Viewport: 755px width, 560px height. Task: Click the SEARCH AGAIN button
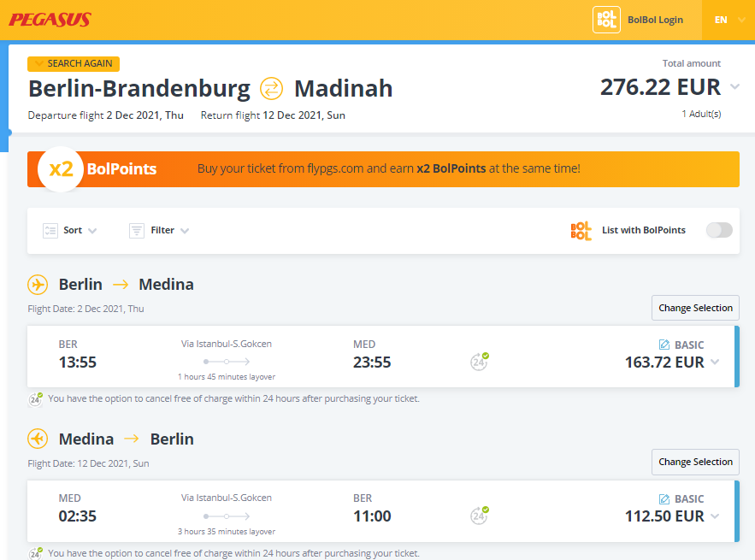[x=74, y=63]
